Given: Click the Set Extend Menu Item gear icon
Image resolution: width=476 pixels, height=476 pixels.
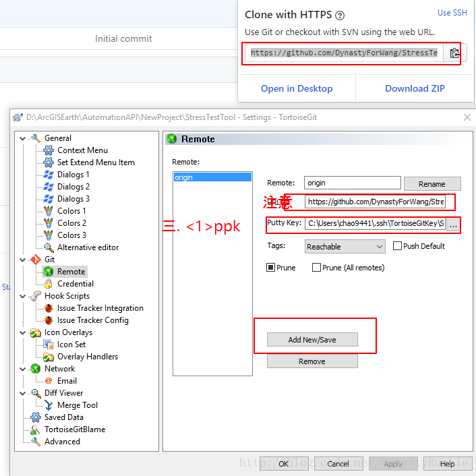Looking at the screenshot, I should [49, 162].
